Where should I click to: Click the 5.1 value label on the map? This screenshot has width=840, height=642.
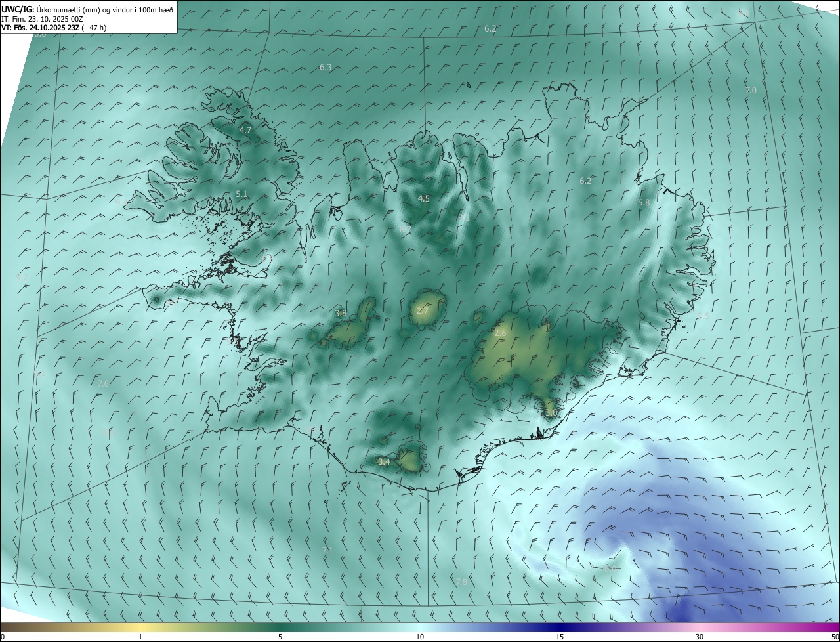click(x=241, y=194)
